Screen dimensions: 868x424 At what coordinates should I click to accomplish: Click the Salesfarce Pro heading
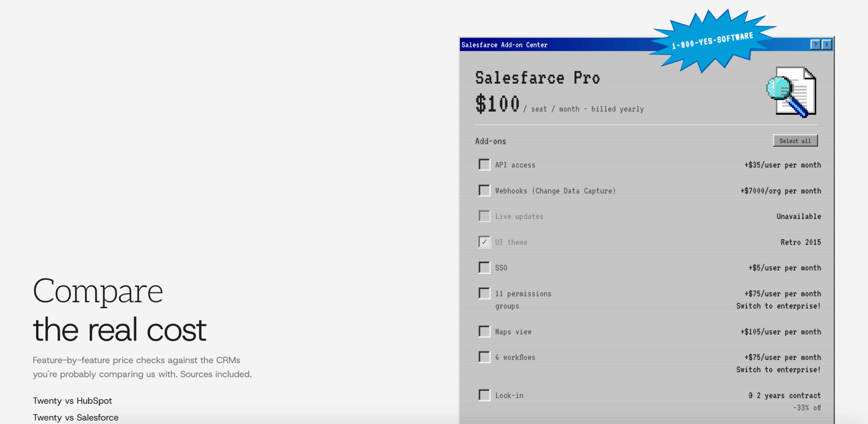[x=537, y=78]
